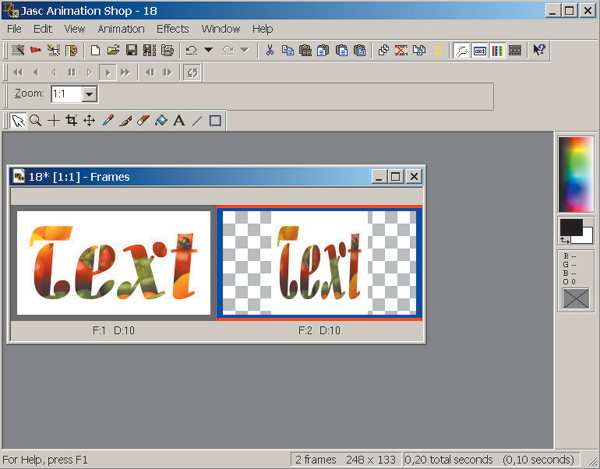Image resolution: width=600 pixels, height=469 pixels.
Task: Delete frames with red X icon
Action: click(x=401, y=50)
